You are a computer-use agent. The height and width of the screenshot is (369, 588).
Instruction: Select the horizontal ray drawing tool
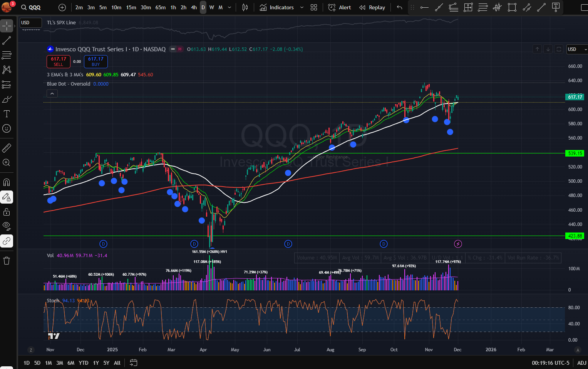pyautogui.click(x=424, y=7)
